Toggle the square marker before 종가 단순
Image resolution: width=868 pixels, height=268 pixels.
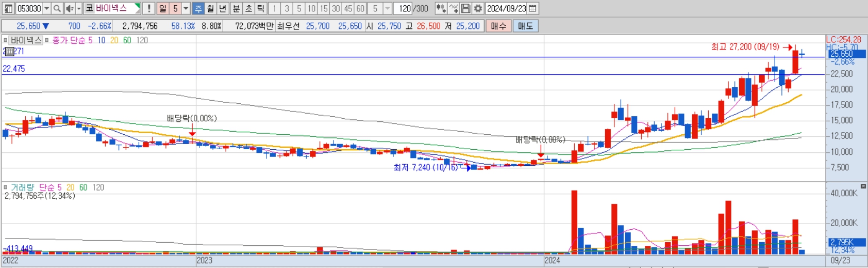coord(47,40)
